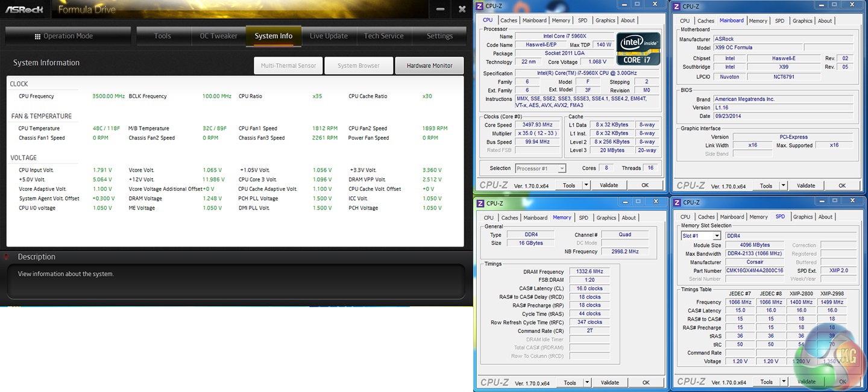
Task: Open the CPU tab in CPU-Z Mainboard window
Action: coord(685,20)
